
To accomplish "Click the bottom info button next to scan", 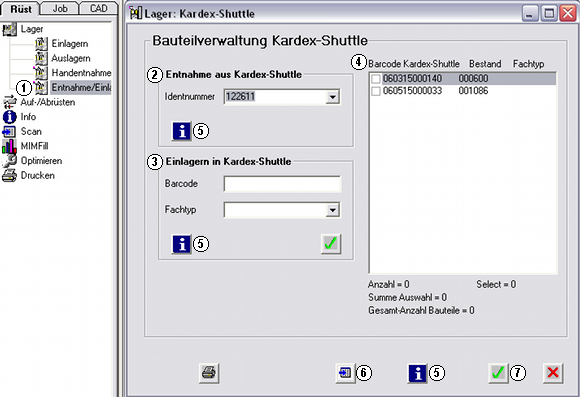I will click(x=417, y=373).
